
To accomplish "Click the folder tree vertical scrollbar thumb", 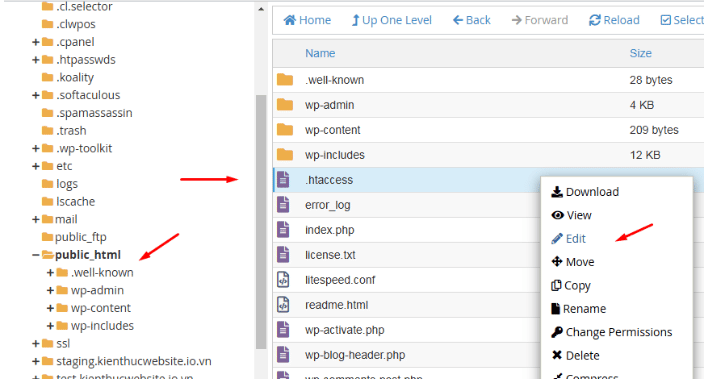I will point(261,222).
